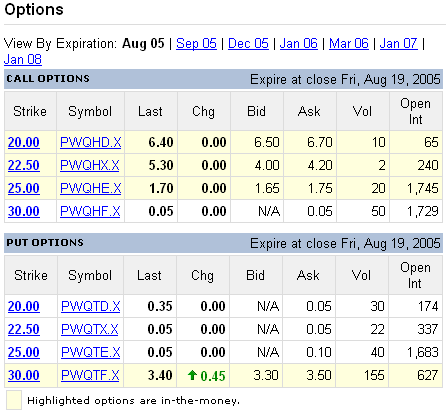
Task: Click ask value 1.75 in calls
Action: (320, 188)
